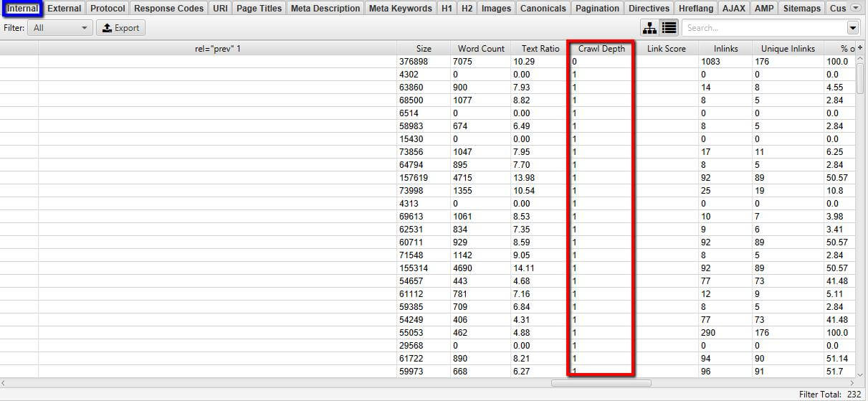Select the Text Ratio cell 9.05
The width and height of the screenshot is (868, 401).
(540, 255)
